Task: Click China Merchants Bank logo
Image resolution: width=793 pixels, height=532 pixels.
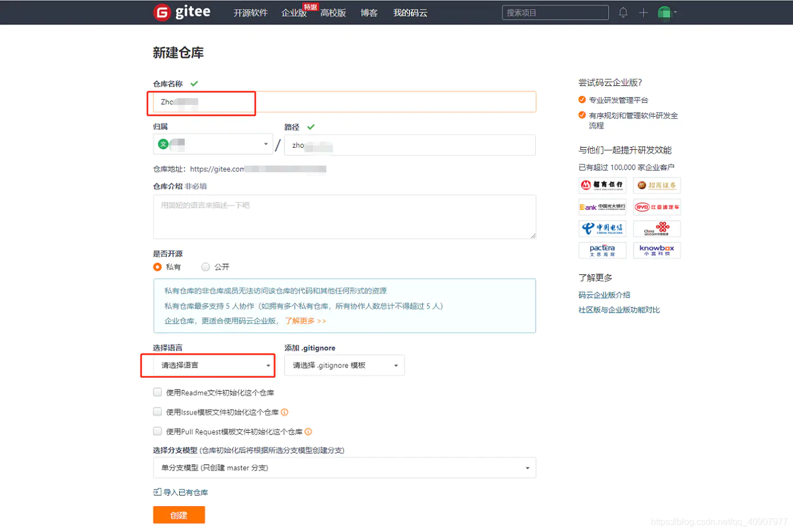Action: (x=603, y=185)
